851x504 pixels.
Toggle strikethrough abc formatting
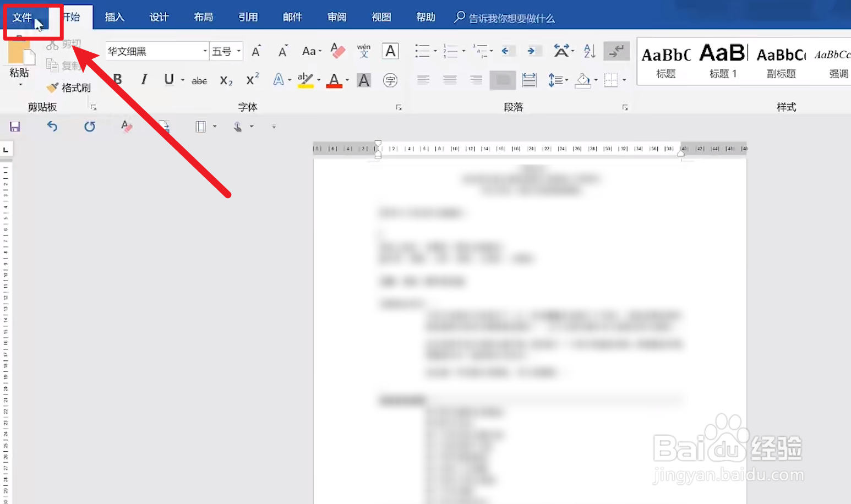click(x=199, y=80)
